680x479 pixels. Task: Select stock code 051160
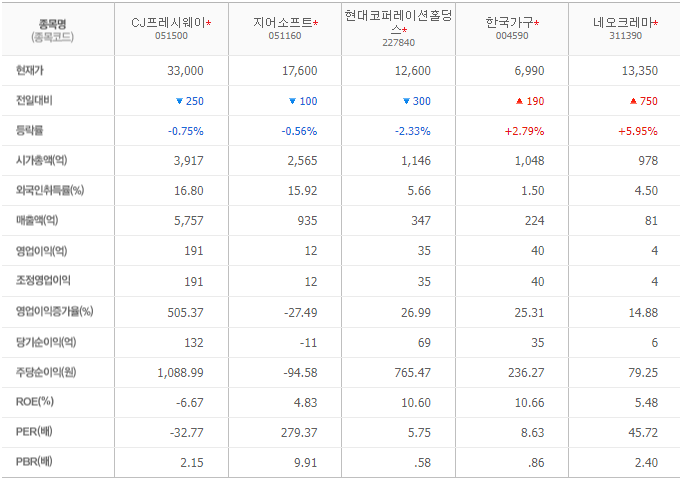click(x=284, y=36)
